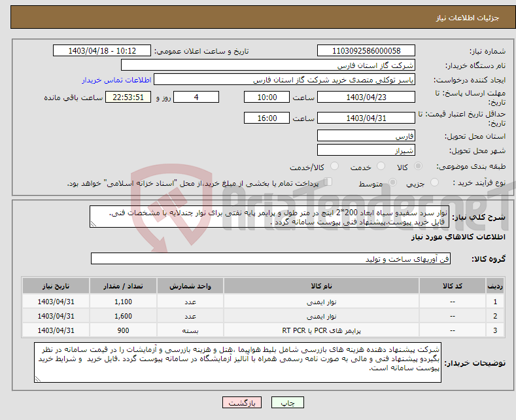
Task: Click the deadline time field 10:00
Action: tap(267, 97)
